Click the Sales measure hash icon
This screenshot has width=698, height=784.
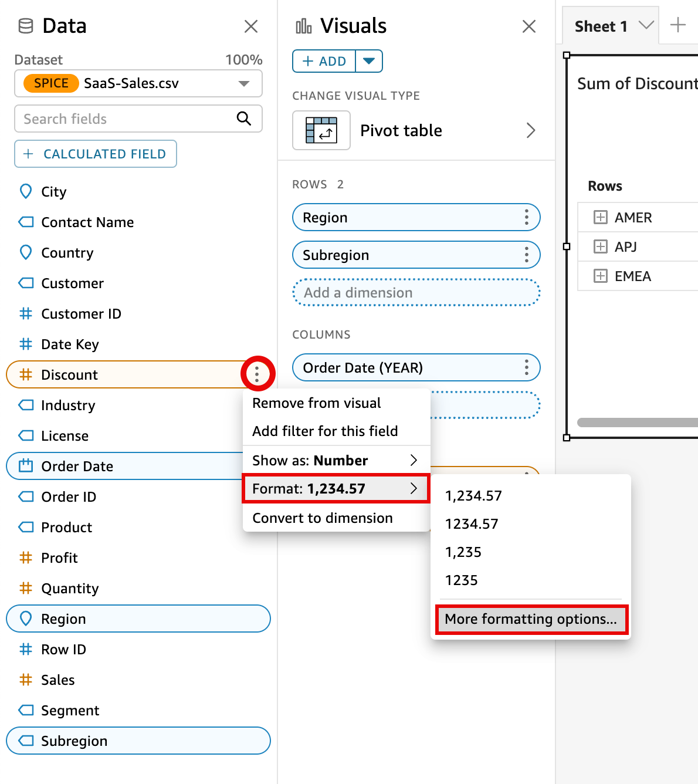[26, 680]
